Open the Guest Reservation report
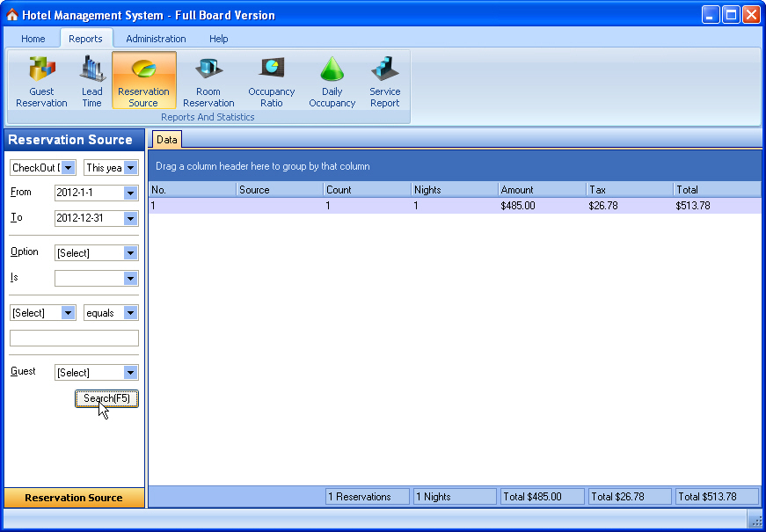Screen dimensions: 766x532 pyautogui.click(x=41, y=81)
